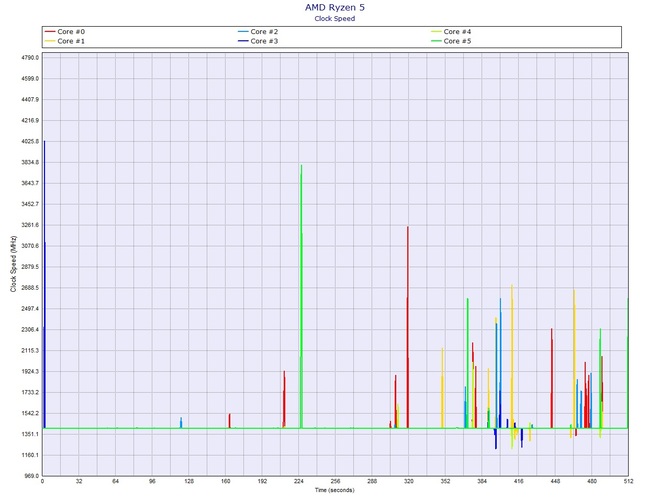670x502 pixels.
Task: Click the dark blue spike at chart start
Action: pos(44,284)
